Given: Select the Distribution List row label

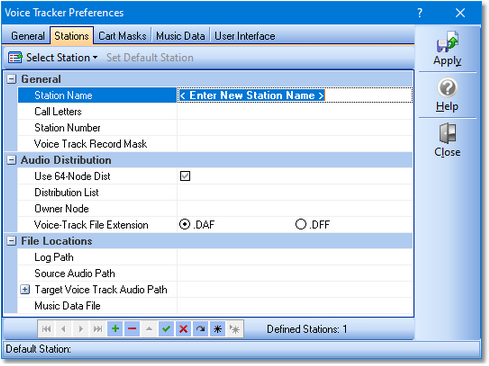Looking at the screenshot, I should coord(67,192).
